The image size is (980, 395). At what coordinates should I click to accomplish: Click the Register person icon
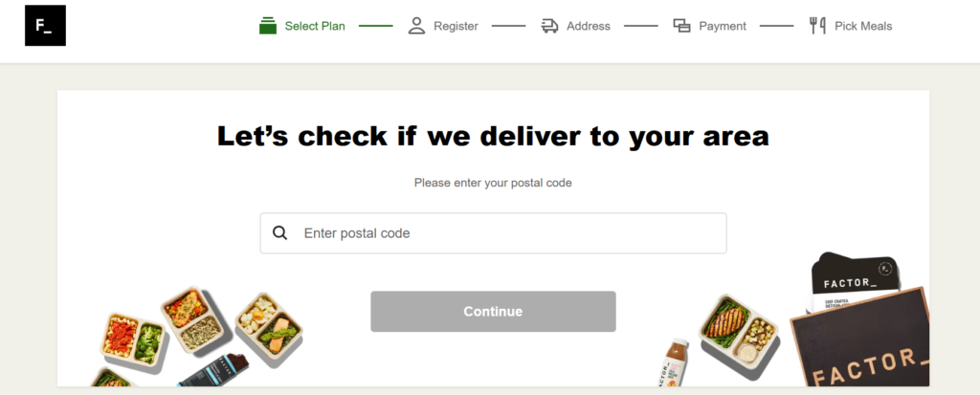tap(416, 26)
